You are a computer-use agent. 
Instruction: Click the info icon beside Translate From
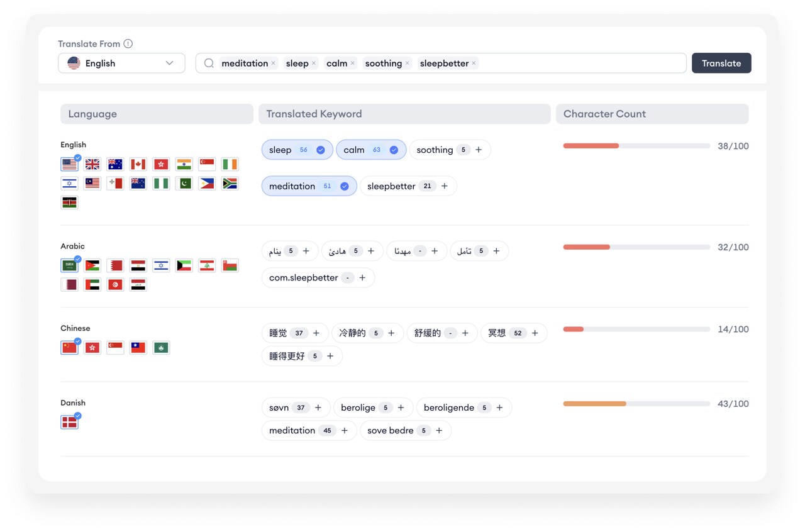click(x=128, y=43)
